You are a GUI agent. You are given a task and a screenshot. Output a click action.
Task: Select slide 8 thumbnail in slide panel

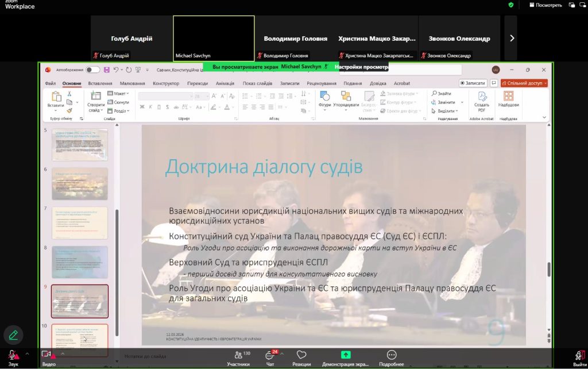tap(79, 262)
